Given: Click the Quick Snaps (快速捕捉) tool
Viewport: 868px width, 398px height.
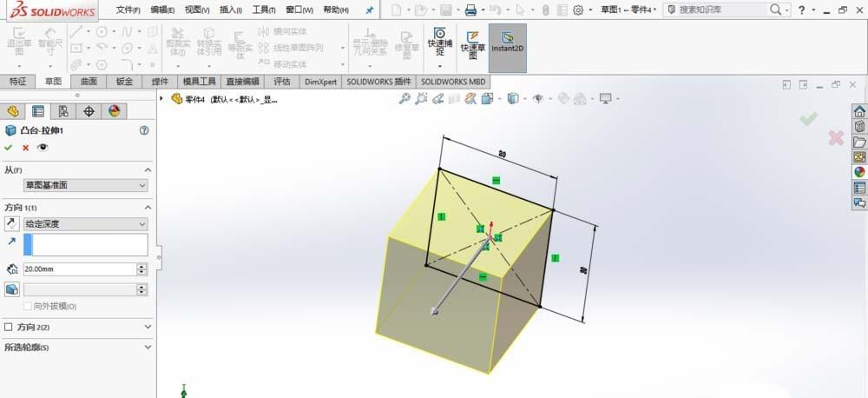Looking at the screenshot, I should click(x=440, y=42).
